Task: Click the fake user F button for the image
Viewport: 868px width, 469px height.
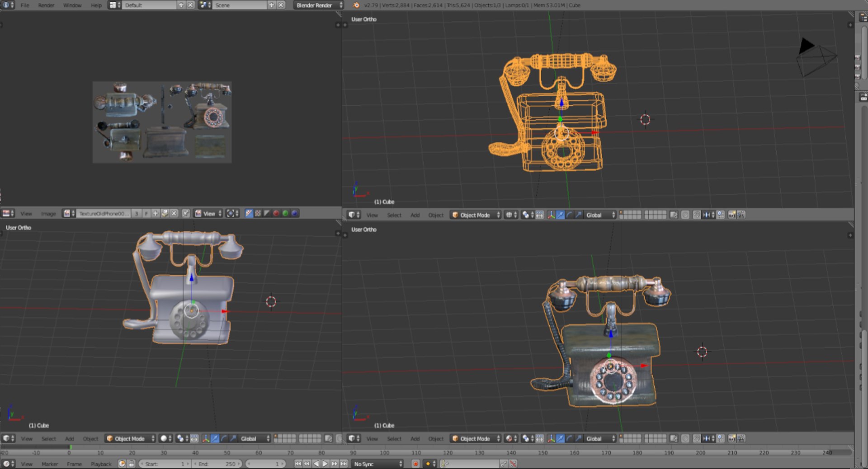Action: (146, 213)
